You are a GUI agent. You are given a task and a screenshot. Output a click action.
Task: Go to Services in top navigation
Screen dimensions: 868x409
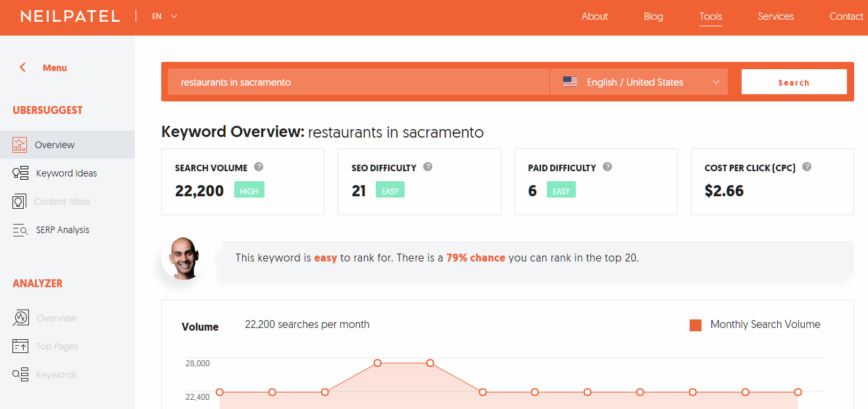point(775,16)
